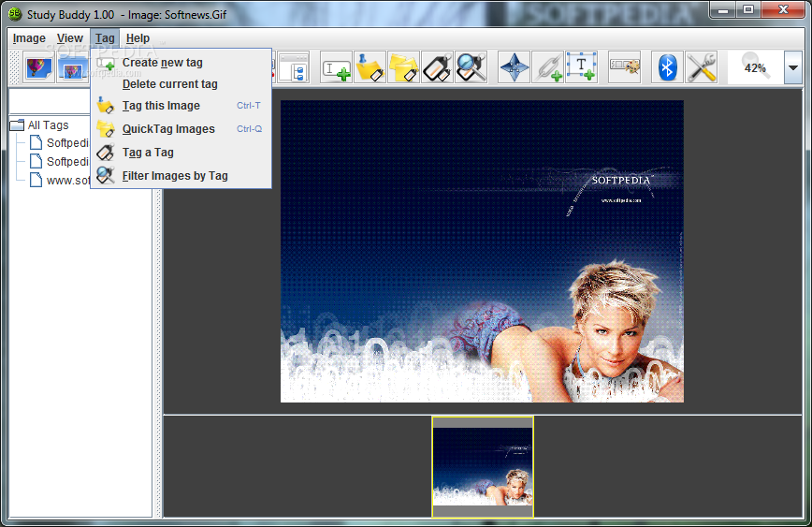Choose Delete current tag menu entry
Viewport: 812px width, 527px height.
coord(181,84)
